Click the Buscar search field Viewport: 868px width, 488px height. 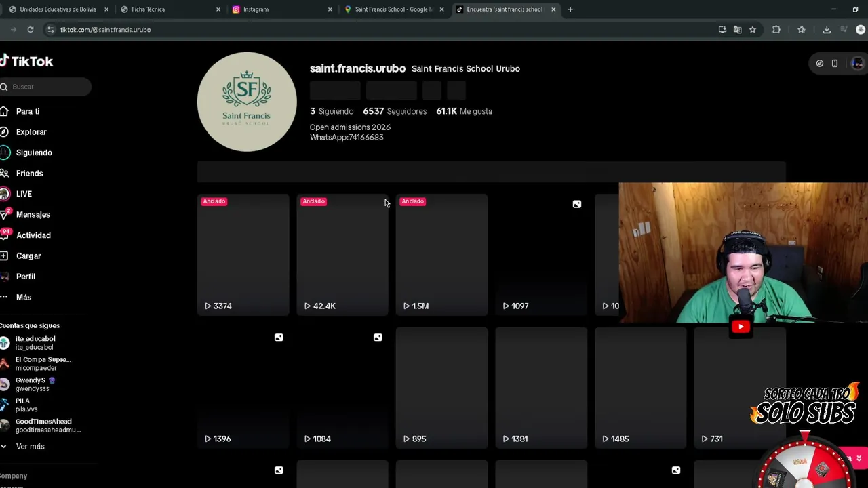tap(45, 87)
